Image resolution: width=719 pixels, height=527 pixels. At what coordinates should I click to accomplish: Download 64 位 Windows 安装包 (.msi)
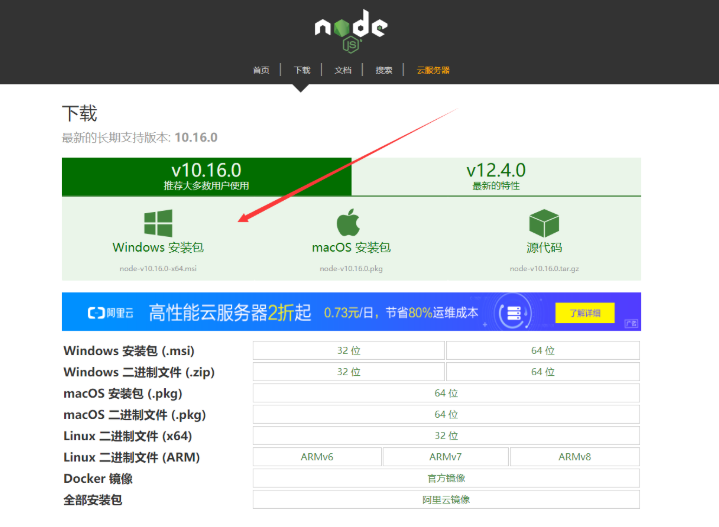click(543, 350)
